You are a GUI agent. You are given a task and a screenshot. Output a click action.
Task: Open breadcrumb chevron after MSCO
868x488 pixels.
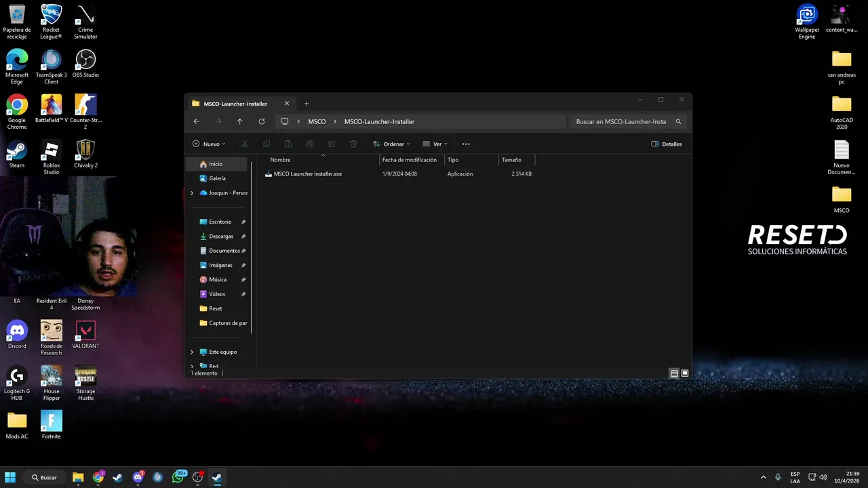[x=335, y=122]
